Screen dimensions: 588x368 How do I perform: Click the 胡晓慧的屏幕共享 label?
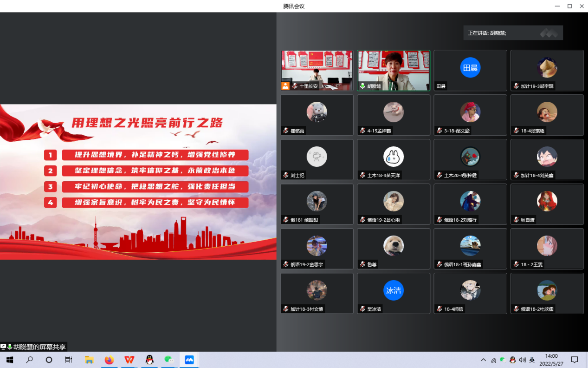point(39,347)
